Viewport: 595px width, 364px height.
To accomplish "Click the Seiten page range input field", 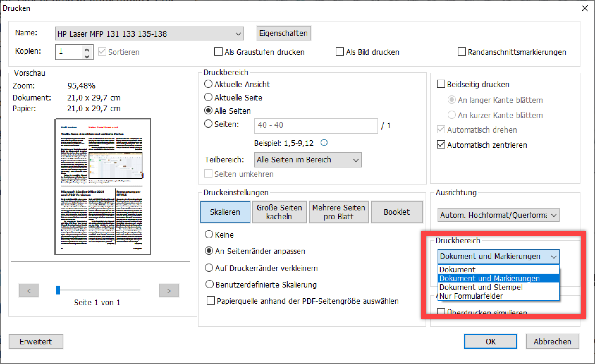I will pos(316,126).
